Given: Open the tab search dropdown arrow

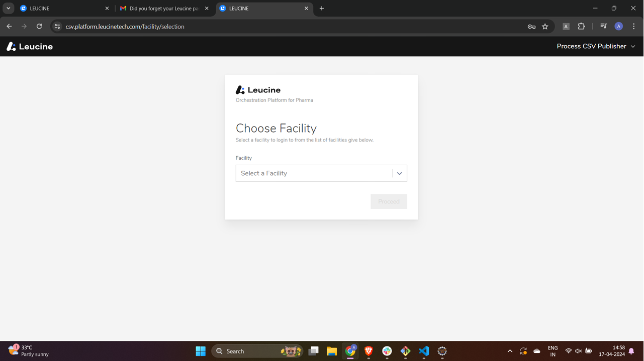Looking at the screenshot, I should 8,9.
